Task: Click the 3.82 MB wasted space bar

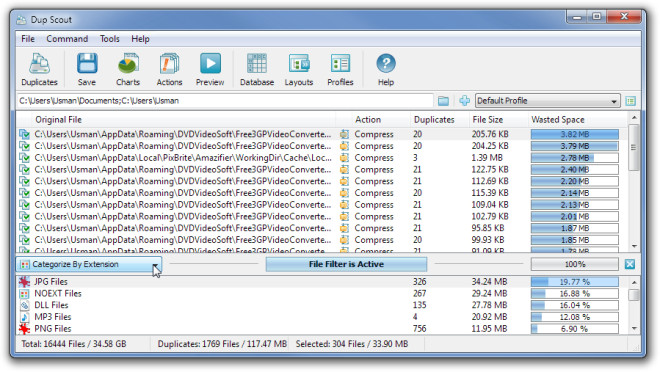Action: [575, 134]
